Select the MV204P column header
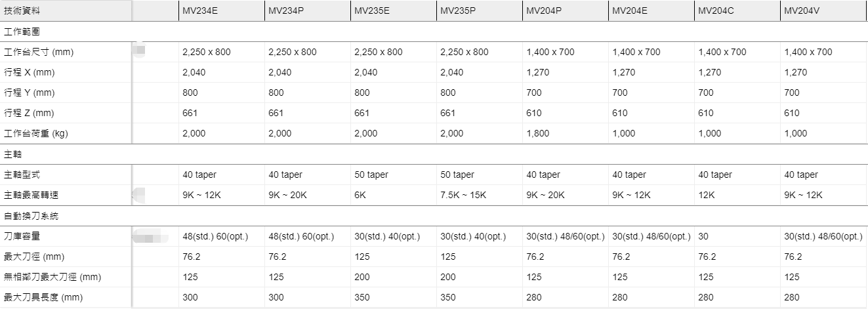 pyautogui.click(x=544, y=10)
